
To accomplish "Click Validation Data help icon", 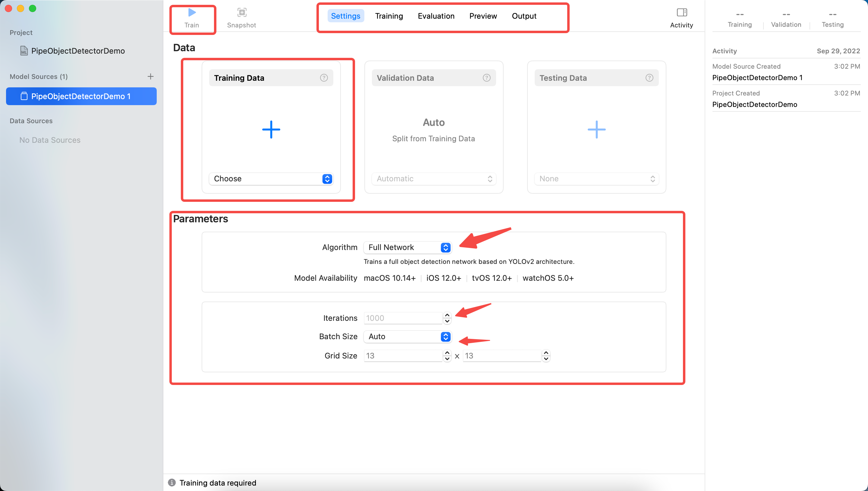I will (486, 78).
